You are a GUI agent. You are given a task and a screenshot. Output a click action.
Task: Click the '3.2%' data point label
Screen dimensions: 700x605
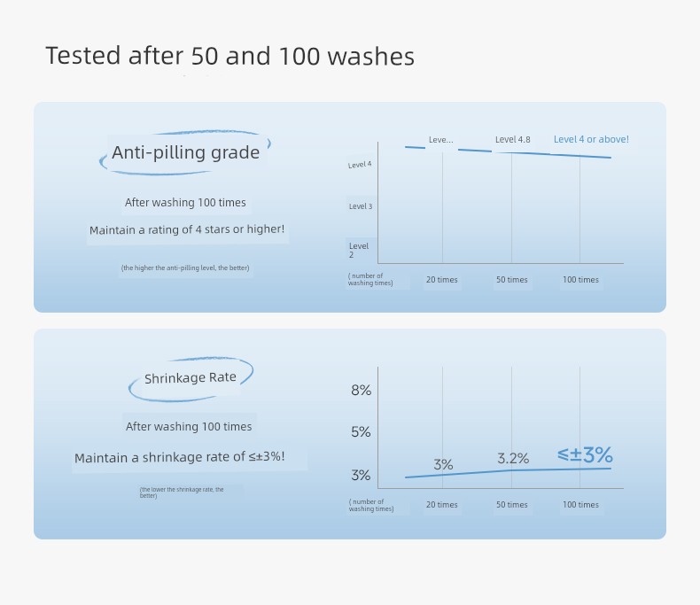point(513,458)
